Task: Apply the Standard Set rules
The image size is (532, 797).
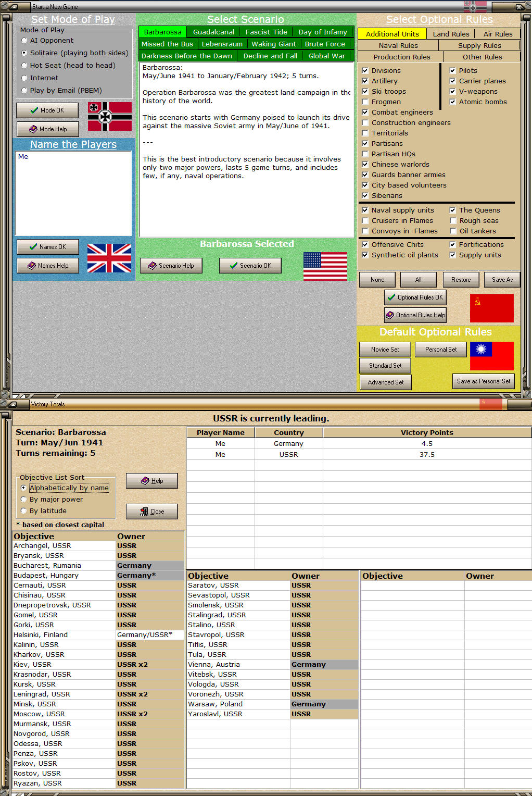Action: (385, 366)
